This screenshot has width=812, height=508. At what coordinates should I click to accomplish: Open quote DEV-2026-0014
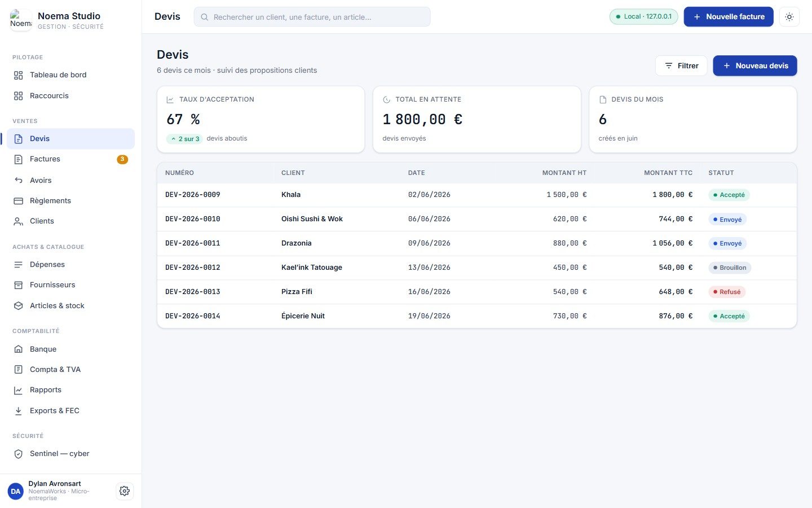click(193, 316)
